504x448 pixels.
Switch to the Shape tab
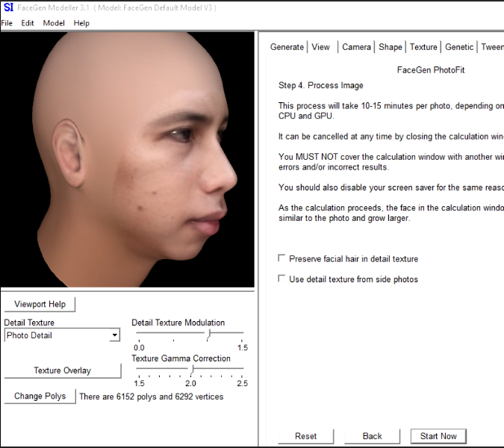(391, 47)
